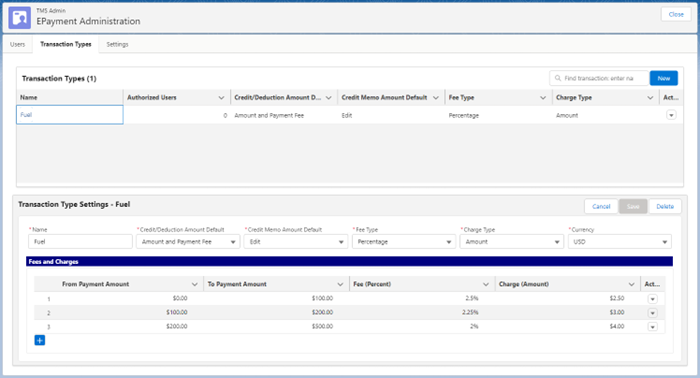700x378 pixels.
Task: Click the 2% fee cell
Action: tap(422, 326)
